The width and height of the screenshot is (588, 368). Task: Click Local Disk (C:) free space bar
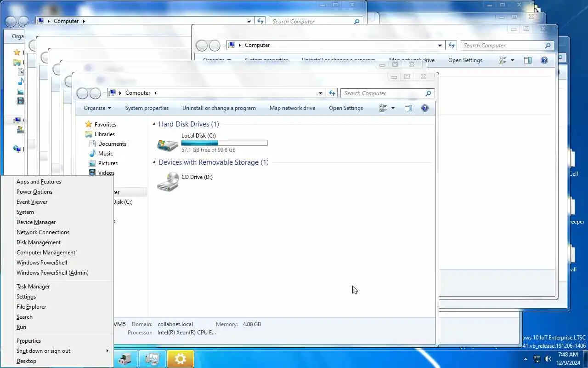click(x=224, y=143)
